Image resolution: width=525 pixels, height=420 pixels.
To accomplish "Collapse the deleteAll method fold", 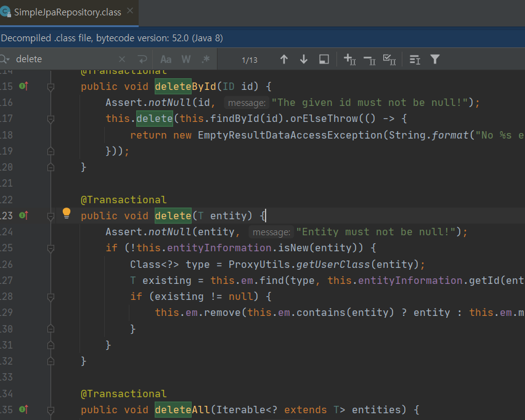I will (x=51, y=410).
